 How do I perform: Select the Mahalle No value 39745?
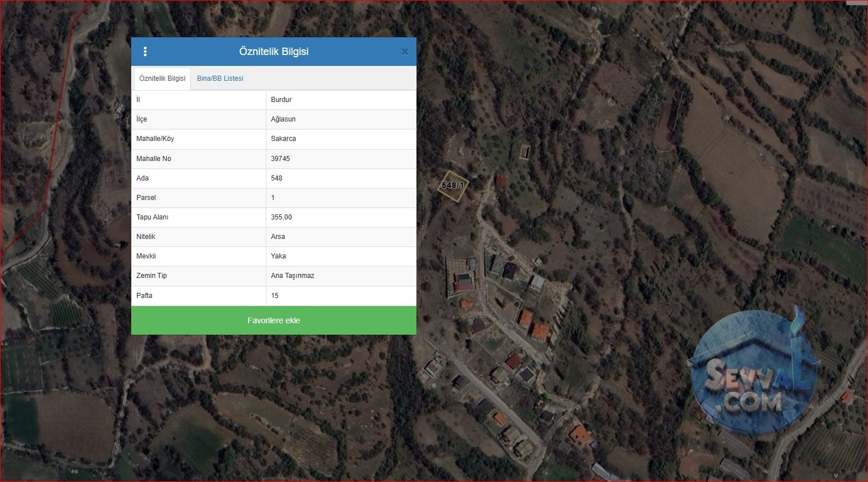pyautogui.click(x=280, y=159)
